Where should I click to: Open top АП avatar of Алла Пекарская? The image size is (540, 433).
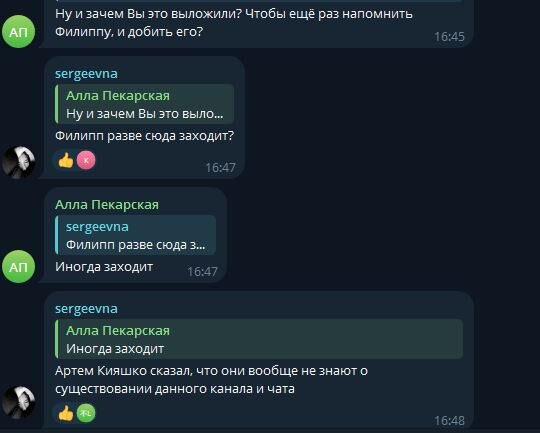coord(18,31)
